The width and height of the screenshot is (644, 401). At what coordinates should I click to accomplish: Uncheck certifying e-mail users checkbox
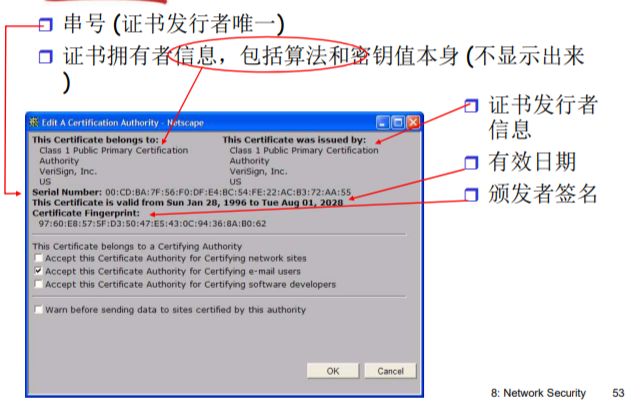(39, 271)
